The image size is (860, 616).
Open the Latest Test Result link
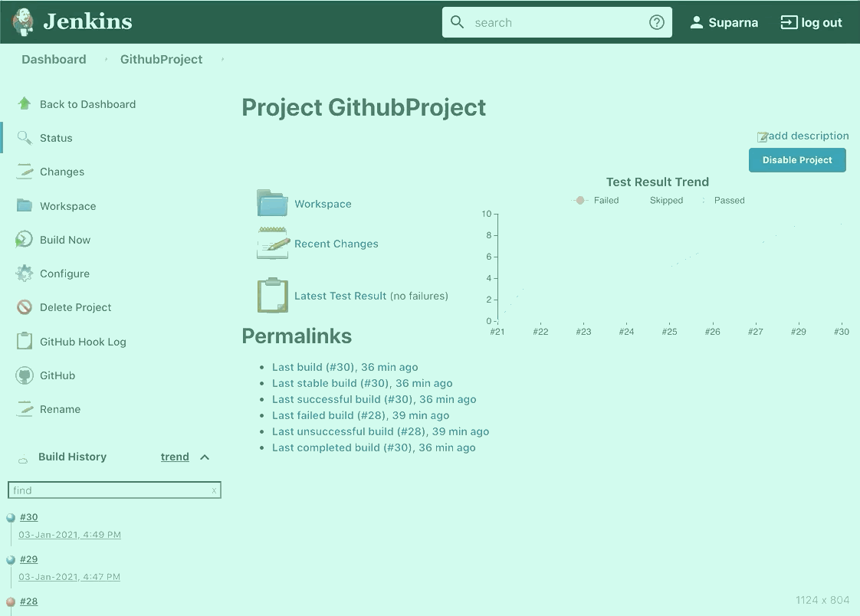[340, 296]
